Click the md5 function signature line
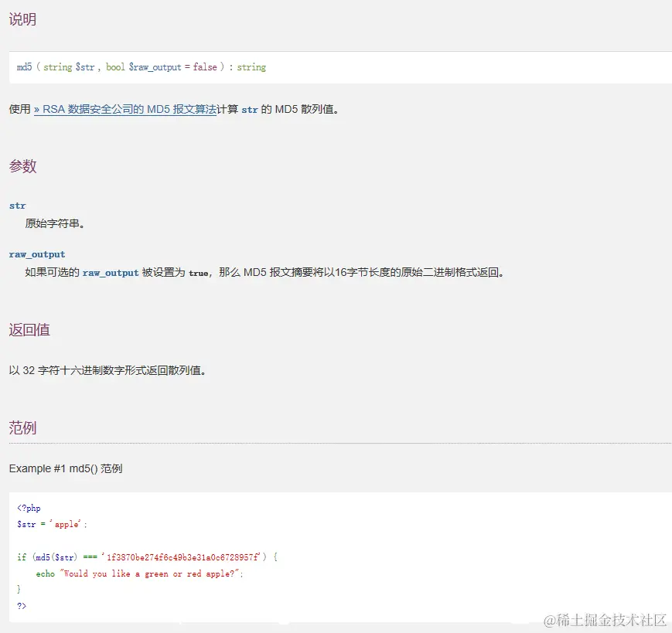Image resolution: width=672 pixels, height=633 pixels. pyautogui.click(x=142, y=66)
